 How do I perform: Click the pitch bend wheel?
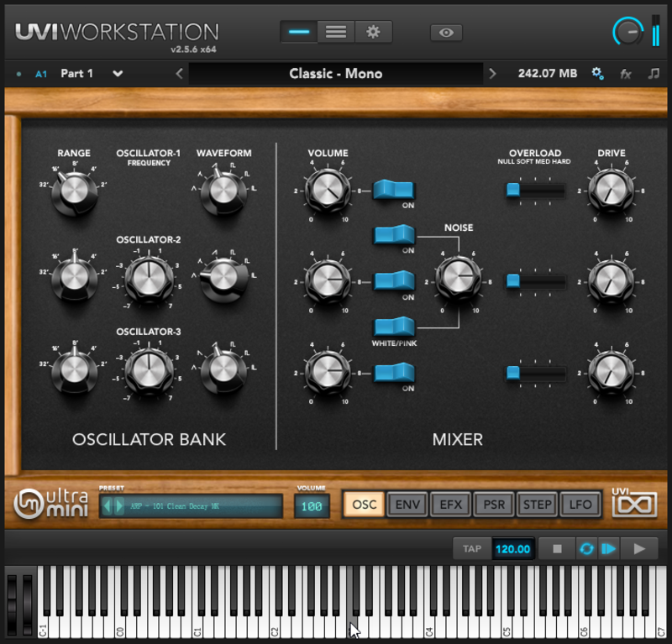12,605
